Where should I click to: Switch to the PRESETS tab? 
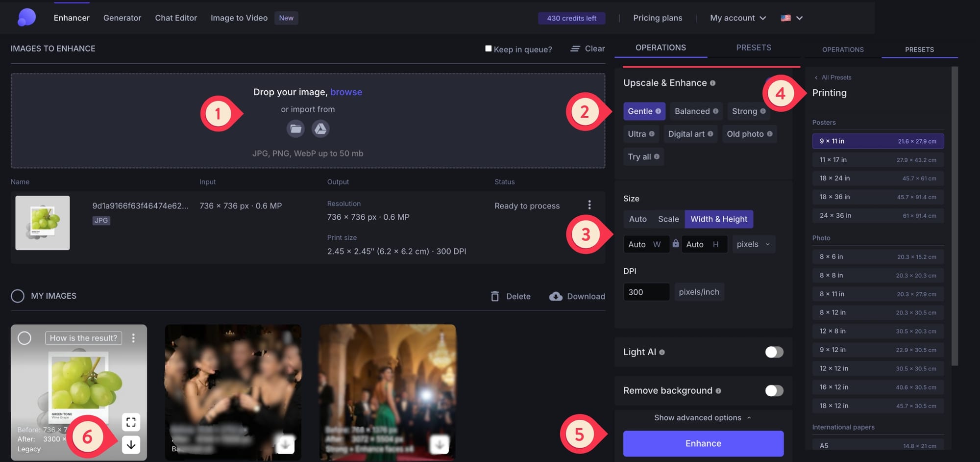tap(753, 48)
